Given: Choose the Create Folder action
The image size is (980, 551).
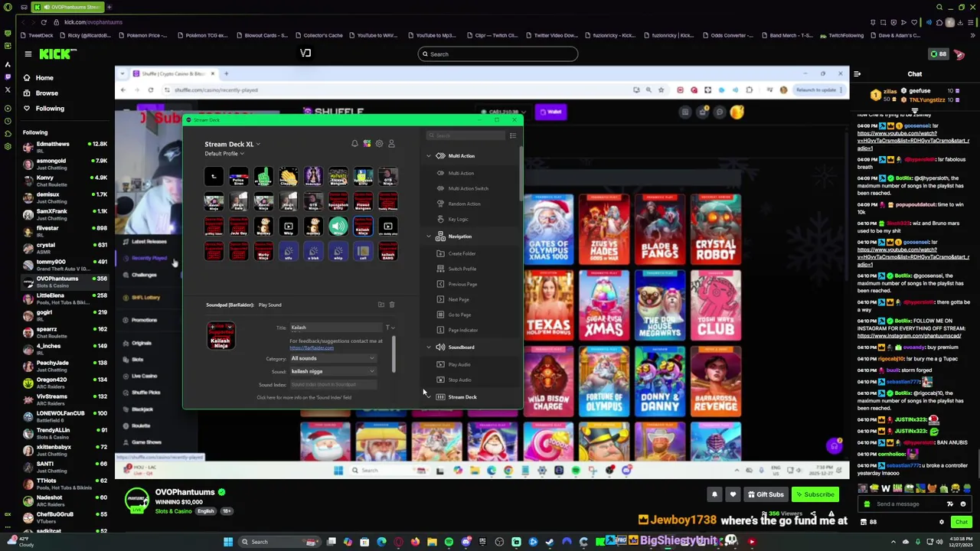Looking at the screenshot, I should click(x=462, y=253).
